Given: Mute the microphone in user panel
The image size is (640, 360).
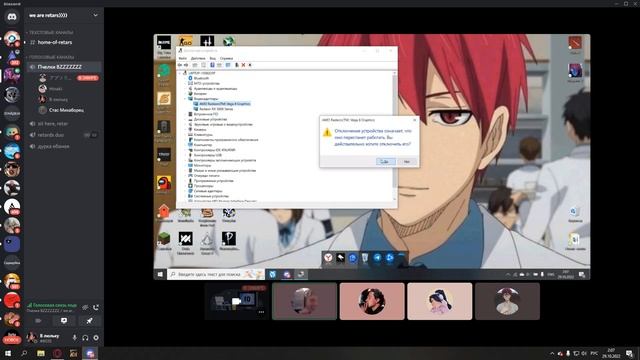Looking at the screenshot, I should point(74,338).
